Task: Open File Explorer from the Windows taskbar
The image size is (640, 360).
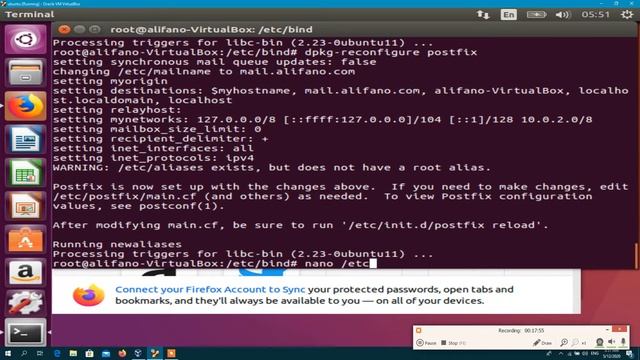Action: (73, 353)
